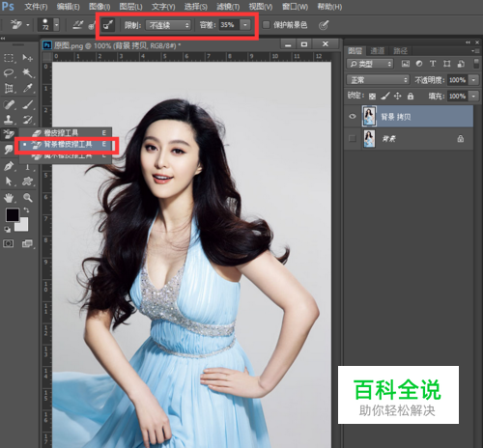Select the Custom Shape tool

coord(28,182)
